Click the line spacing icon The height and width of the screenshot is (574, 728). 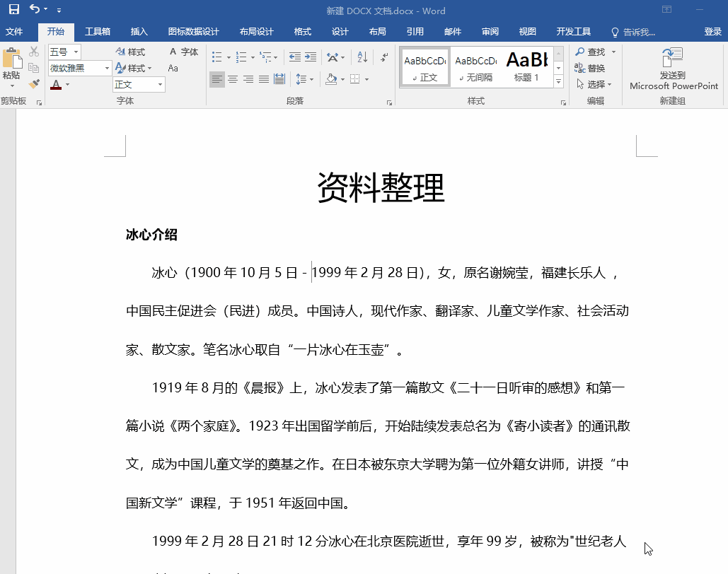click(301, 79)
